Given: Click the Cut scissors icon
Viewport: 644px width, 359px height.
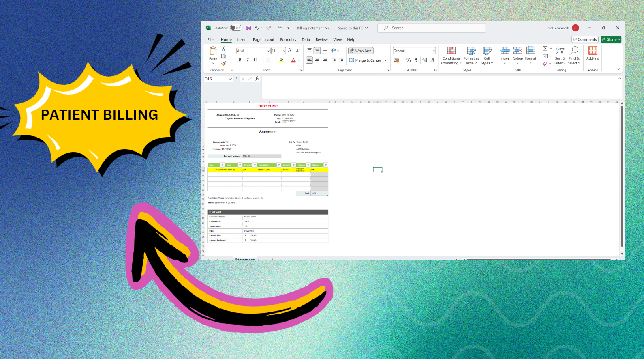Looking at the screenshot, I should tap(223, 49).
